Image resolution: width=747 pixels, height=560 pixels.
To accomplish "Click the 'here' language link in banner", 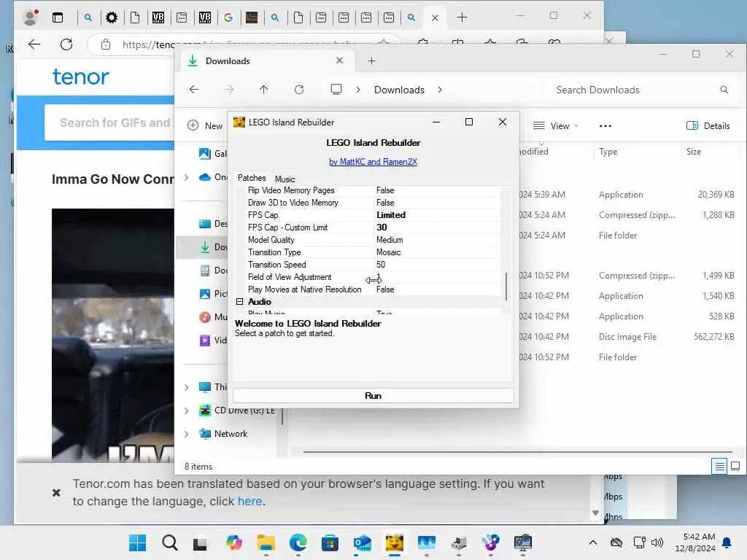I will tap(250, 502).
